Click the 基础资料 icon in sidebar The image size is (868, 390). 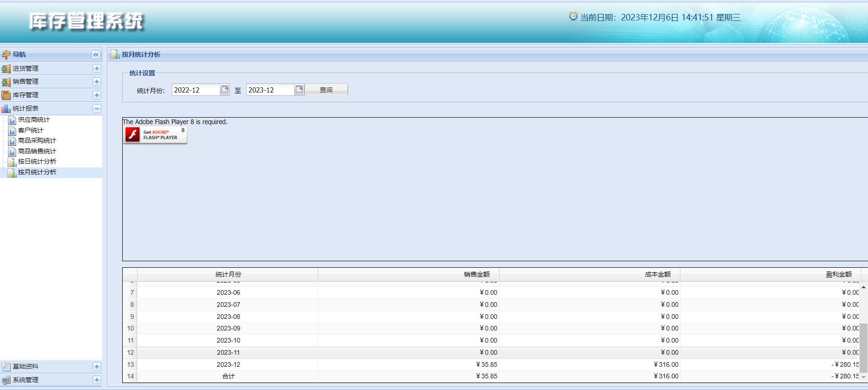(x=6, y=367)
